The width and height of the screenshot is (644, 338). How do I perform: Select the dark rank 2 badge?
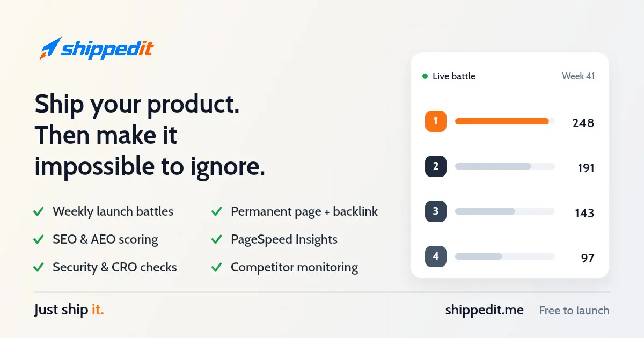[436, 166]
